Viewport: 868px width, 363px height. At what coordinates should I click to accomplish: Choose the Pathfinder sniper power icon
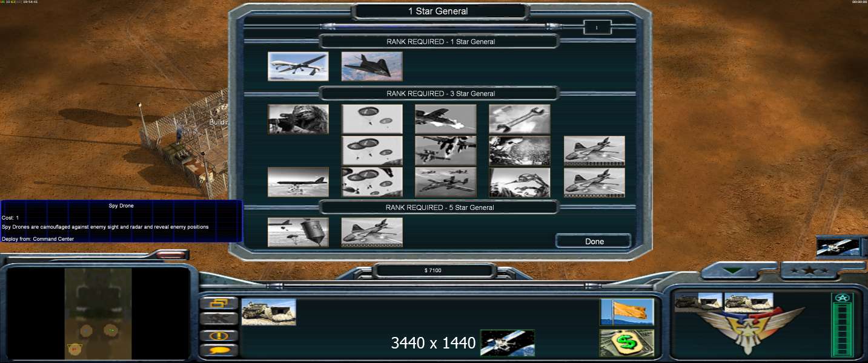[298, 119]
